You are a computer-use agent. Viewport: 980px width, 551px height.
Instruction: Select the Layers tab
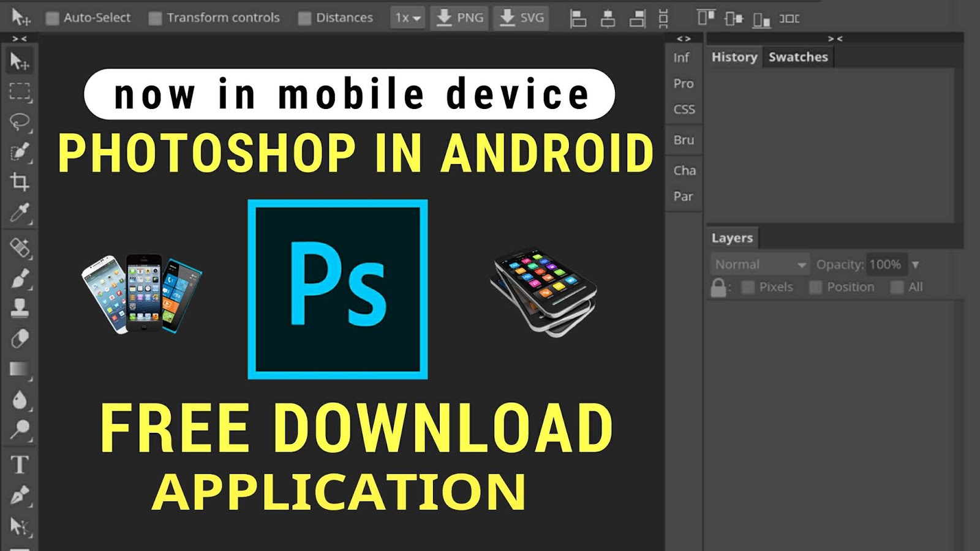click(732, 238)
